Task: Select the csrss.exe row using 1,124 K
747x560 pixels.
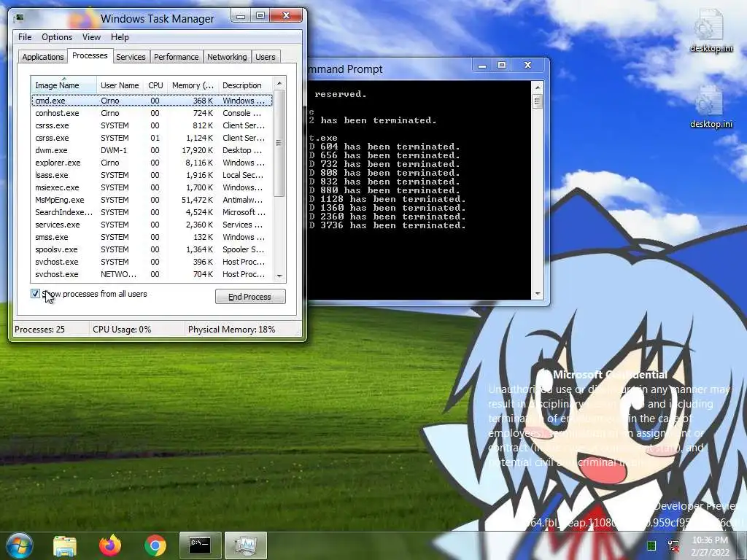Action: pos(152,138)
